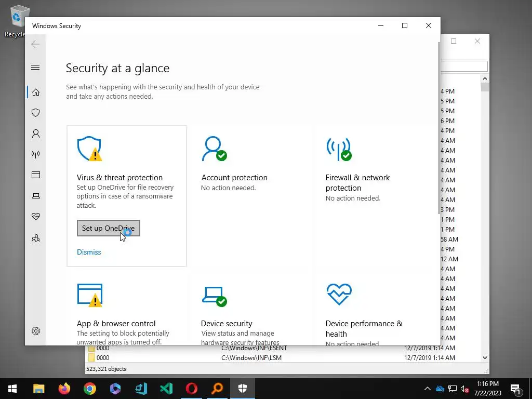Open File Explorer from taskbar
Image resolution: width=532 pixels, height=399 pixels.
coord(38,389)
